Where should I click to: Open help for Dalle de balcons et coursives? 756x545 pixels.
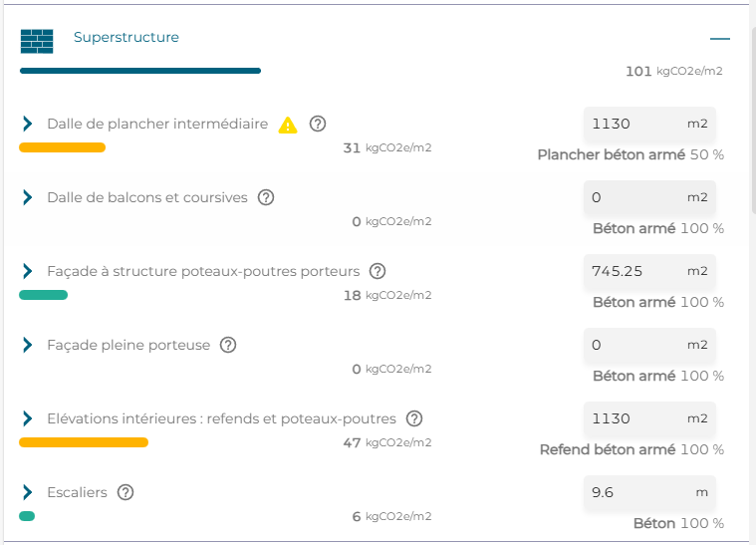[x=266, y=197]
